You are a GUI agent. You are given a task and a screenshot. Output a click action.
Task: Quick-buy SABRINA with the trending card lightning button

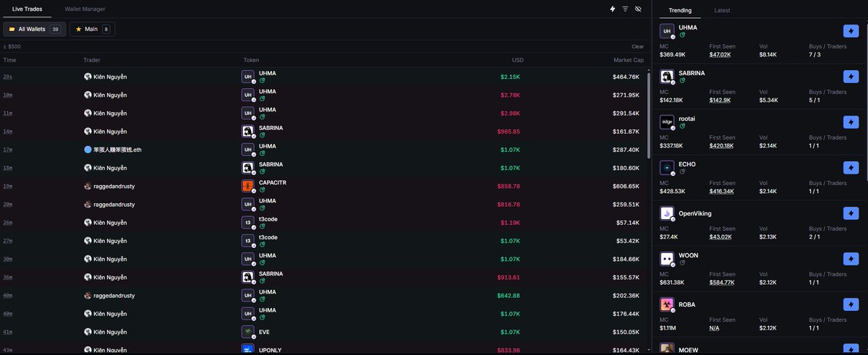tap(851, 77)
